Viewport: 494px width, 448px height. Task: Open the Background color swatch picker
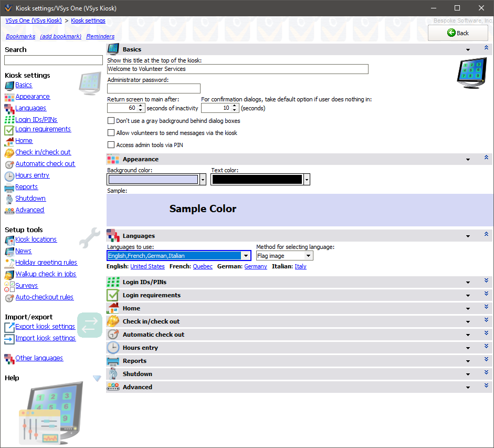(203, 180)
